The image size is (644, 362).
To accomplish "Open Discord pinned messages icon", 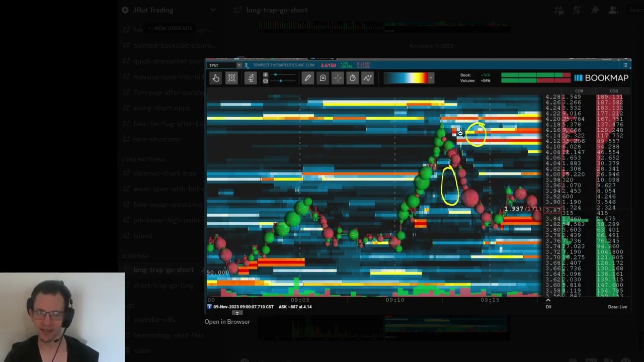I will pos(595,10).
